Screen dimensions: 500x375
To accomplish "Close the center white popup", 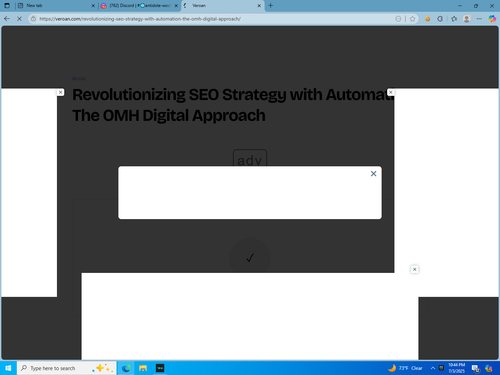I will 373,174.
